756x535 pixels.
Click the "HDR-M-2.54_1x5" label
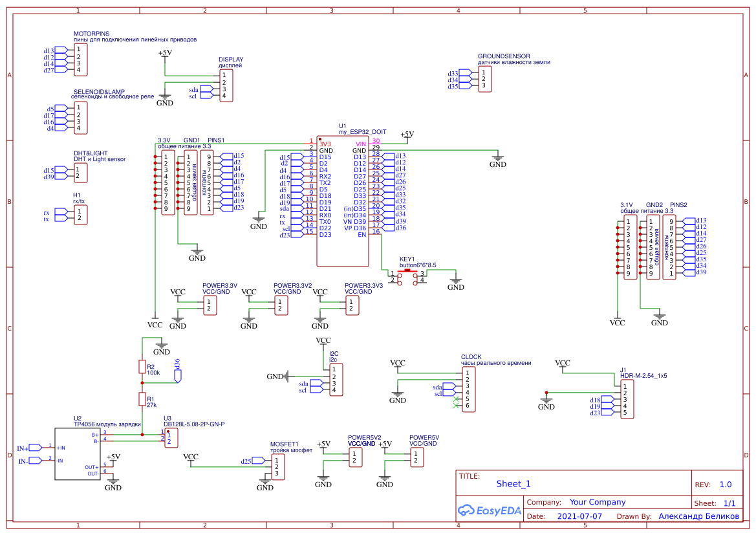[x=643, y=375]
